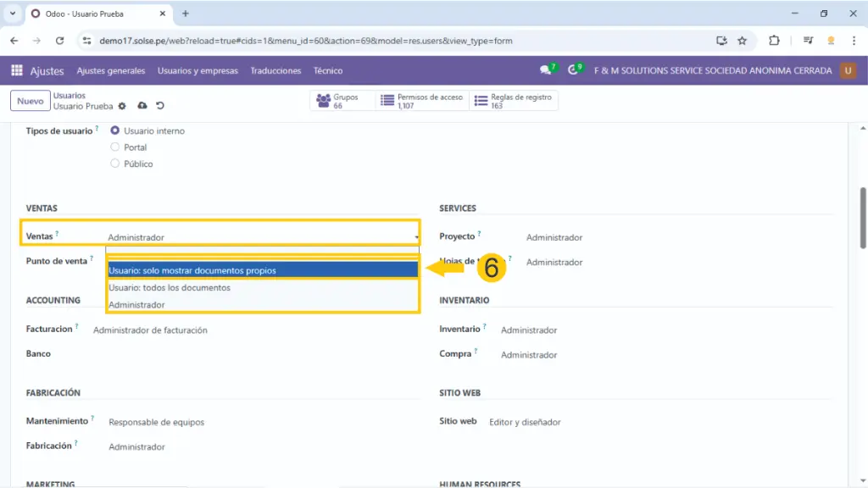Select the Público user type option
The height and width of the screenshot is (488, 868).
pos(115,164)
